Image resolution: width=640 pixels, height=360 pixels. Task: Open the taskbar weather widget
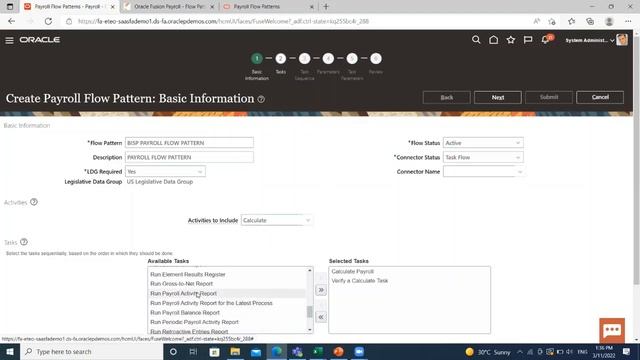tap(488, 351)
